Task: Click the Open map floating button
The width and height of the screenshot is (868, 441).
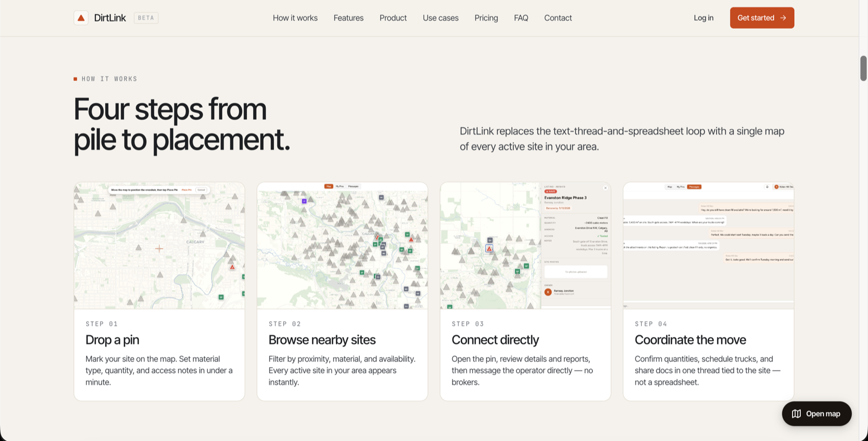Action: [816, 414]
